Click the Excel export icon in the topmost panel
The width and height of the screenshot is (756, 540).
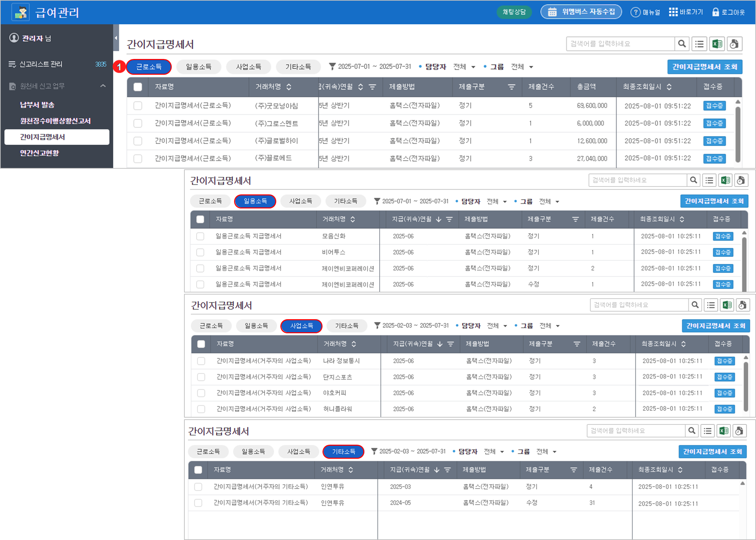pos(717,44)
